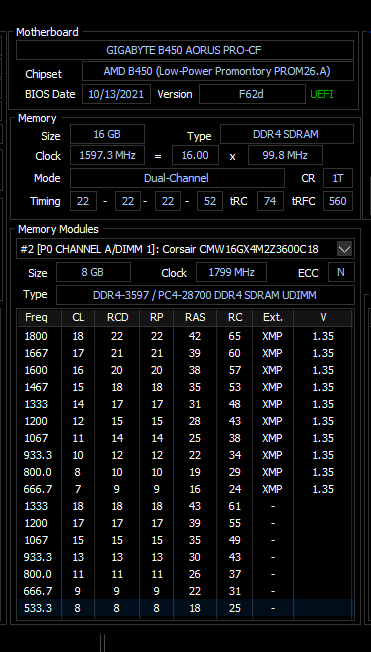Click the tRFC label
The image size is (371, 652).
304,201
